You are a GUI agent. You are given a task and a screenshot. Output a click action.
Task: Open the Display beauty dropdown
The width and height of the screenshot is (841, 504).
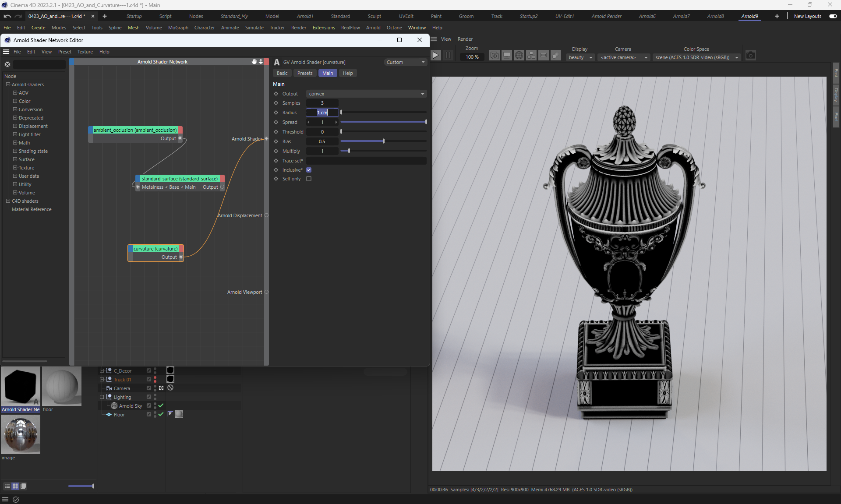click(580, 57)
